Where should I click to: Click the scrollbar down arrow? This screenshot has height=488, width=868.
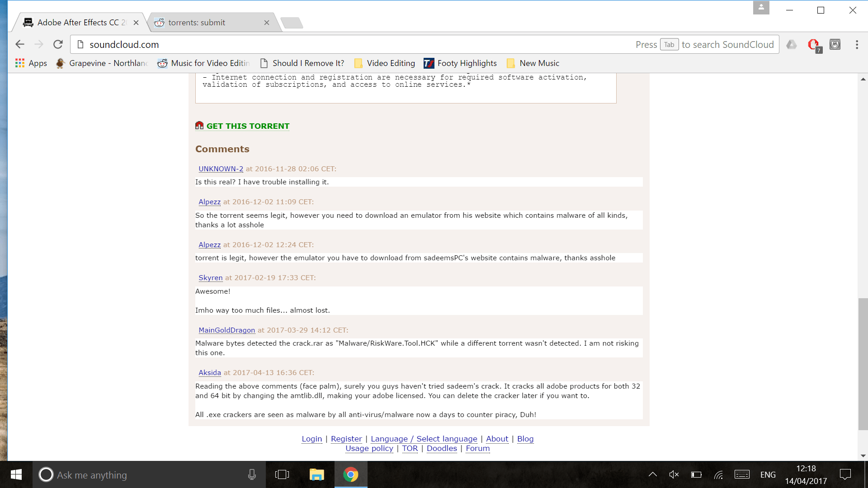[863, 456]
